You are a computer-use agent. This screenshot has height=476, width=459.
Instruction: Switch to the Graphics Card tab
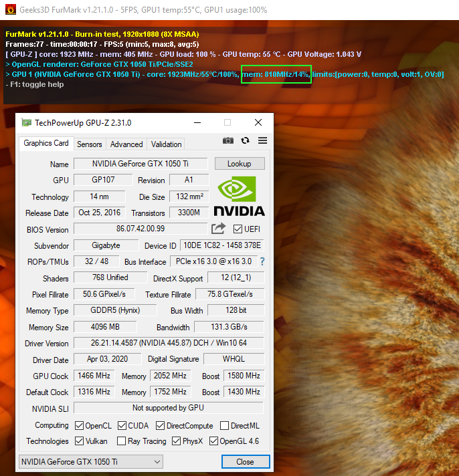46,143
